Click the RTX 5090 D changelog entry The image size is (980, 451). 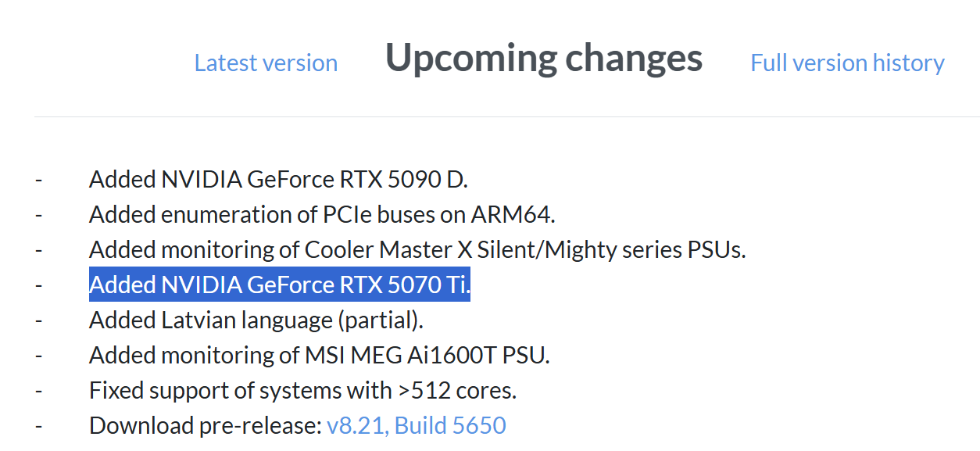click(278, 180)
